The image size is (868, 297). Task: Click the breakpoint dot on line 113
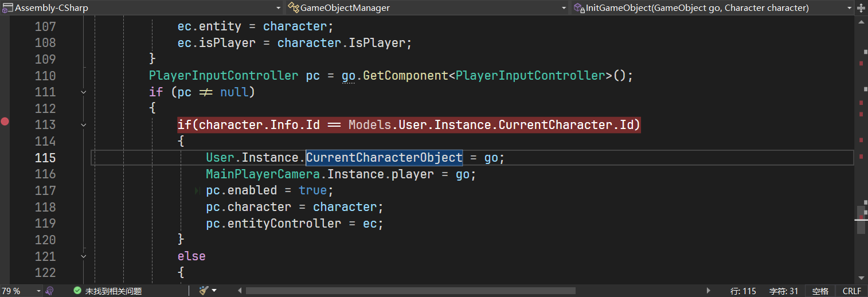[x=5, y=122]
